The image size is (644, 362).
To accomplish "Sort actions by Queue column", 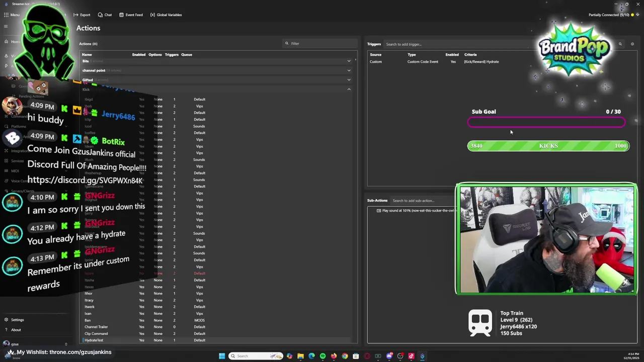I will pos(187,54).
